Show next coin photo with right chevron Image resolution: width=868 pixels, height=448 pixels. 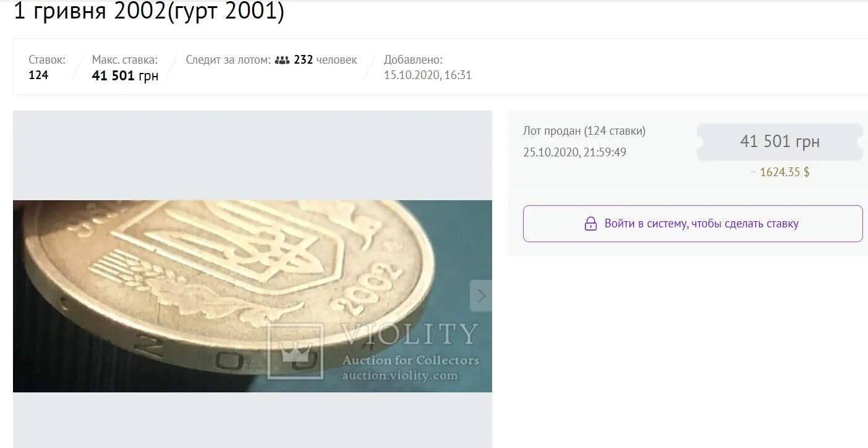[x=481, y=296]
